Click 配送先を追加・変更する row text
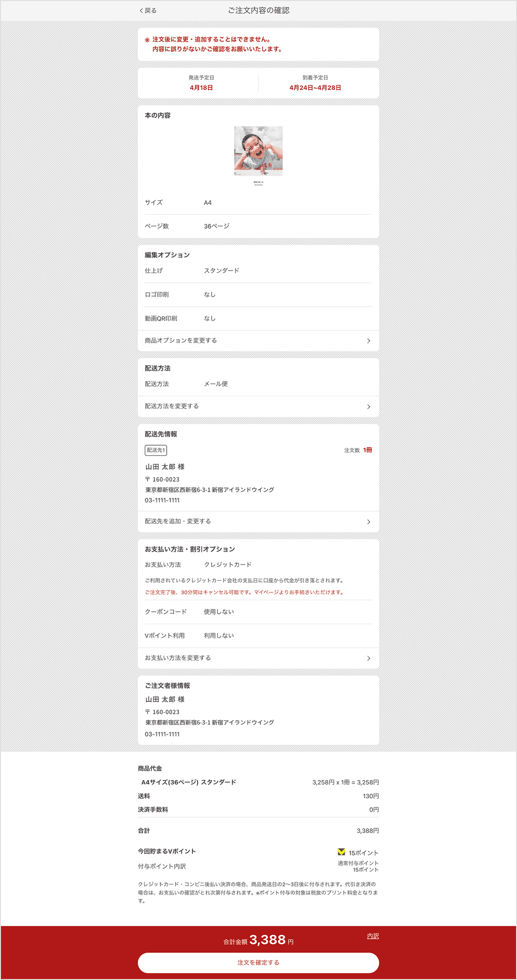Image resolution: width=517 pixels, height=980 pixels. coord(178,521)
